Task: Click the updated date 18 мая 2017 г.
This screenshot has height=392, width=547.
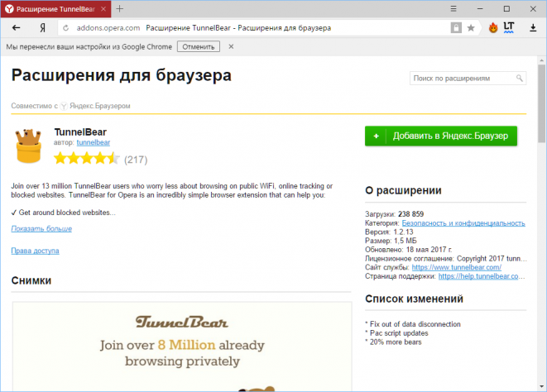Action: coord(429,250)
